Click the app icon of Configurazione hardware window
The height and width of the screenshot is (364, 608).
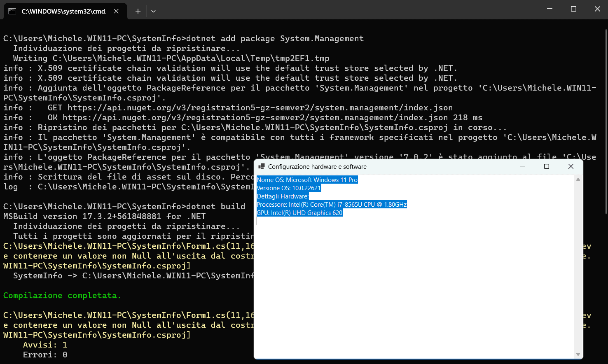pos(261,166)
